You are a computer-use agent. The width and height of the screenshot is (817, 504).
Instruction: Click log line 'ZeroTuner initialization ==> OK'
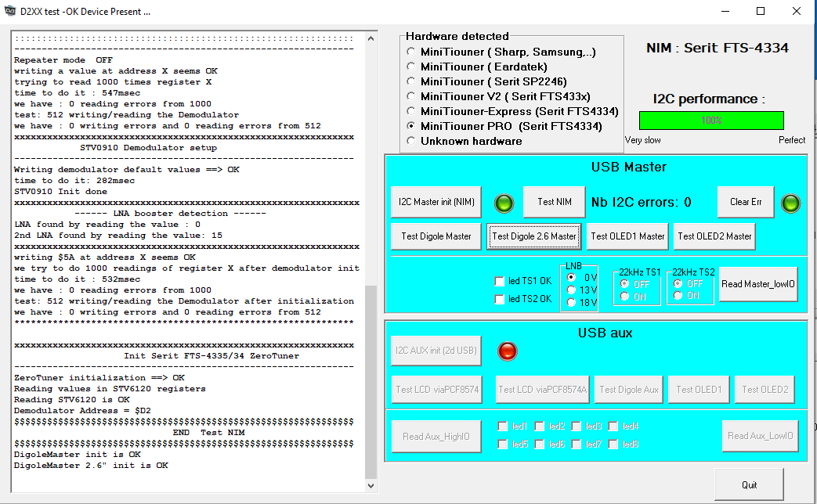point(99,377)
